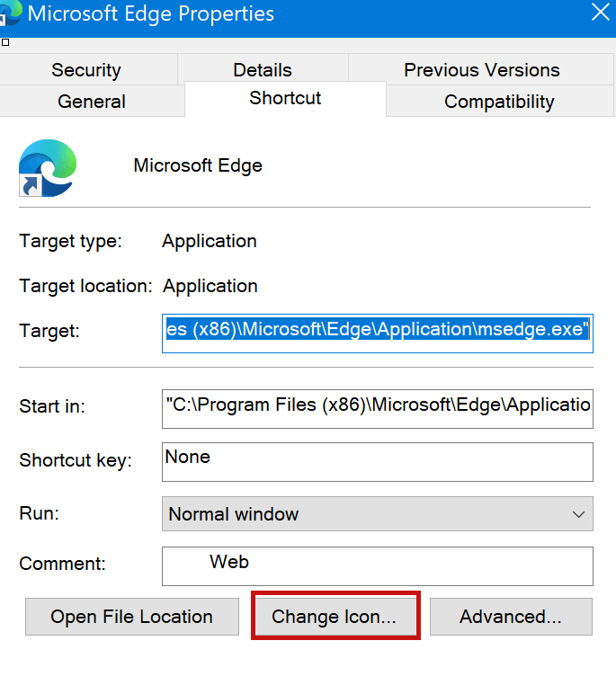Open the Change Icon dialog

pyautogui.click(x=335, y=617)
